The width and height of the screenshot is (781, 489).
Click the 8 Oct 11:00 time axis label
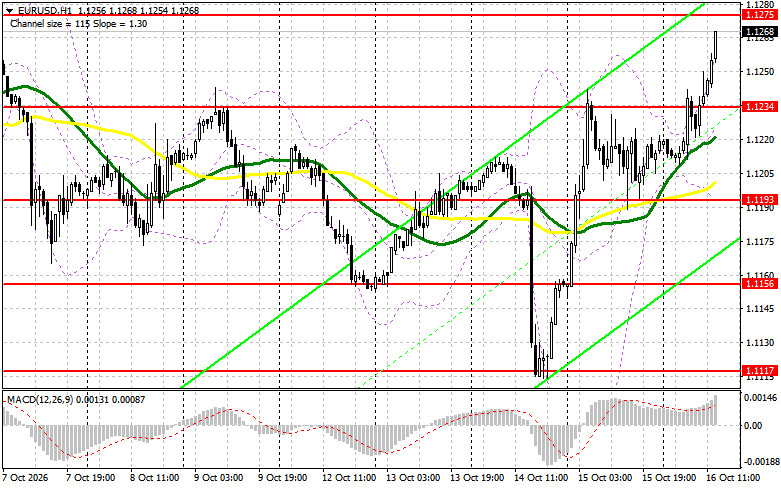(x=154, y=478)
